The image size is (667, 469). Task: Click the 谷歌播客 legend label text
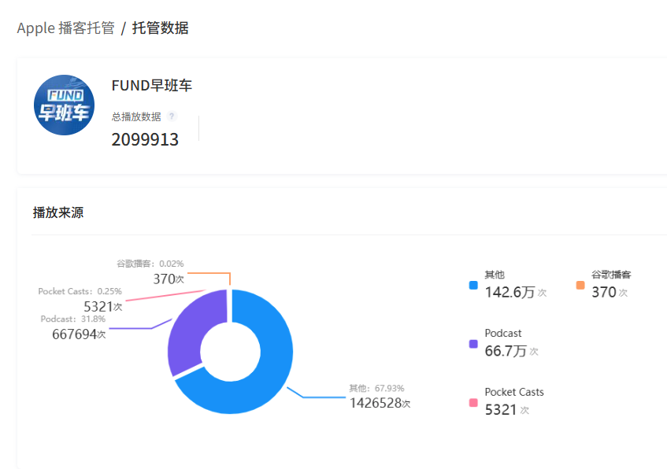click(x=610, y=274)
